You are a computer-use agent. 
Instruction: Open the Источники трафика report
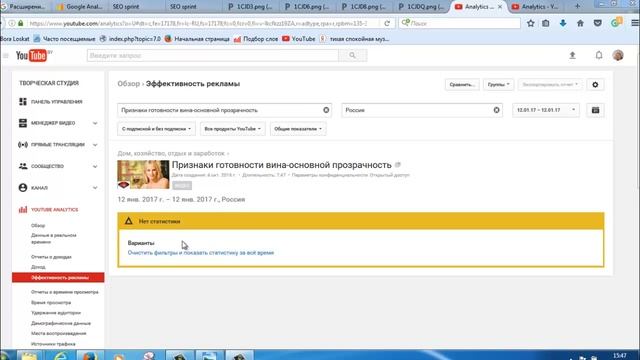click(53, 344)
